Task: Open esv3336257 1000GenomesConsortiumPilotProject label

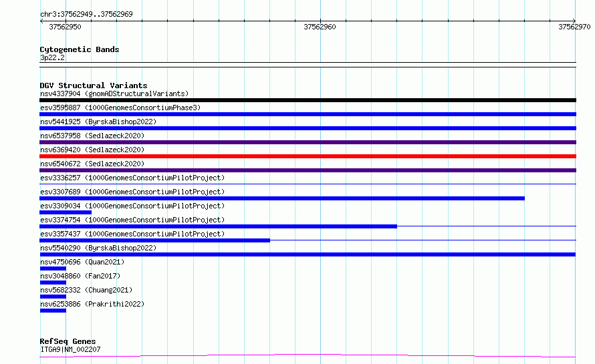Action: tap(132, 178)
